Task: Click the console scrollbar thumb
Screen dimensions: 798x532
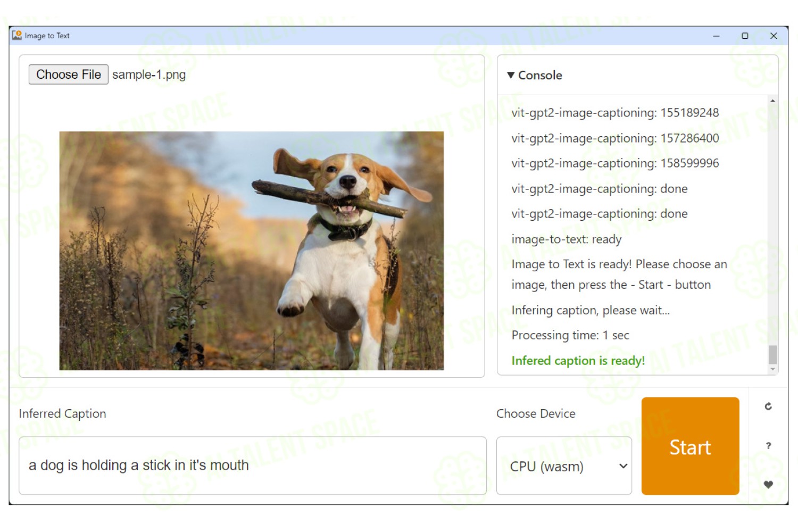Action: coord(772,354)
